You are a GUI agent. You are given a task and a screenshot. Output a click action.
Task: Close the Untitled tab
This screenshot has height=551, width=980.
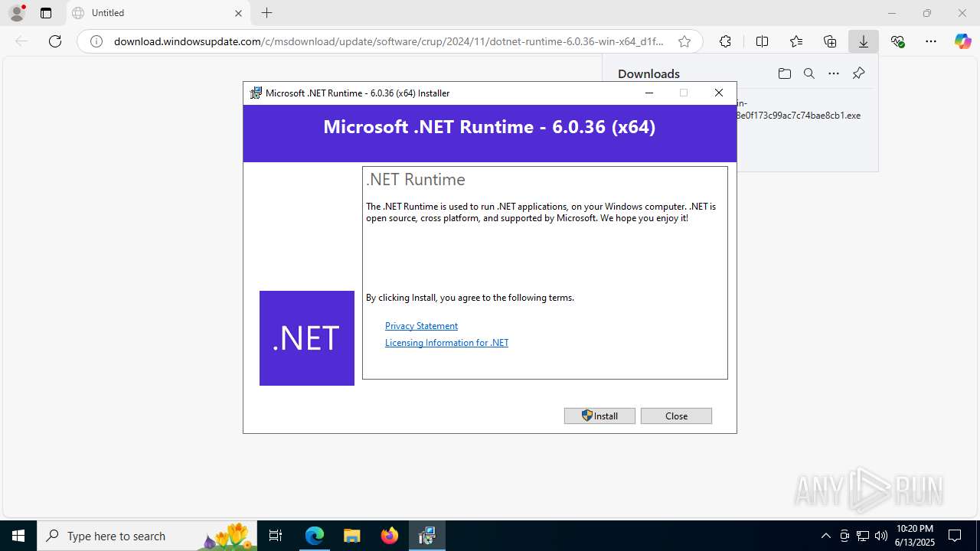(238, 13)
